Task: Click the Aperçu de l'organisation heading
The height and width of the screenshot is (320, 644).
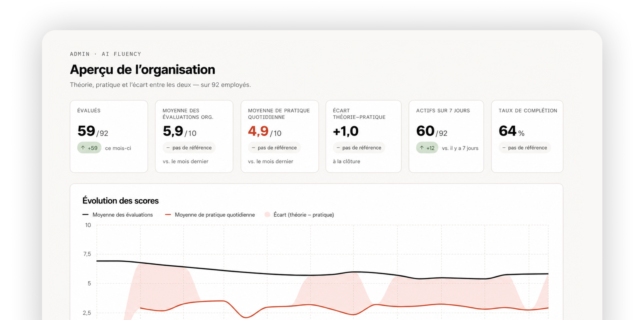Action: [x=143, y=70]
